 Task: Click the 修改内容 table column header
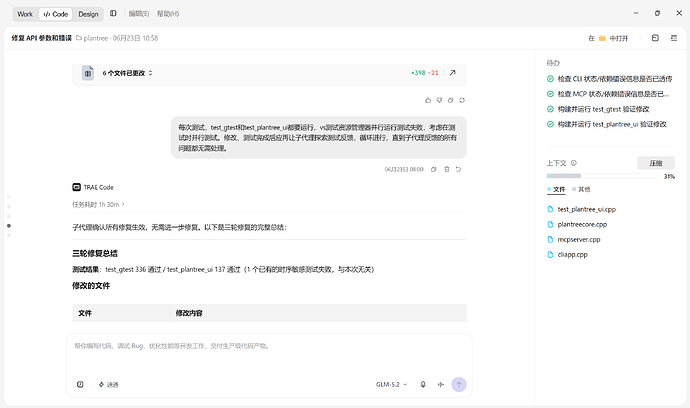[189, 313]
